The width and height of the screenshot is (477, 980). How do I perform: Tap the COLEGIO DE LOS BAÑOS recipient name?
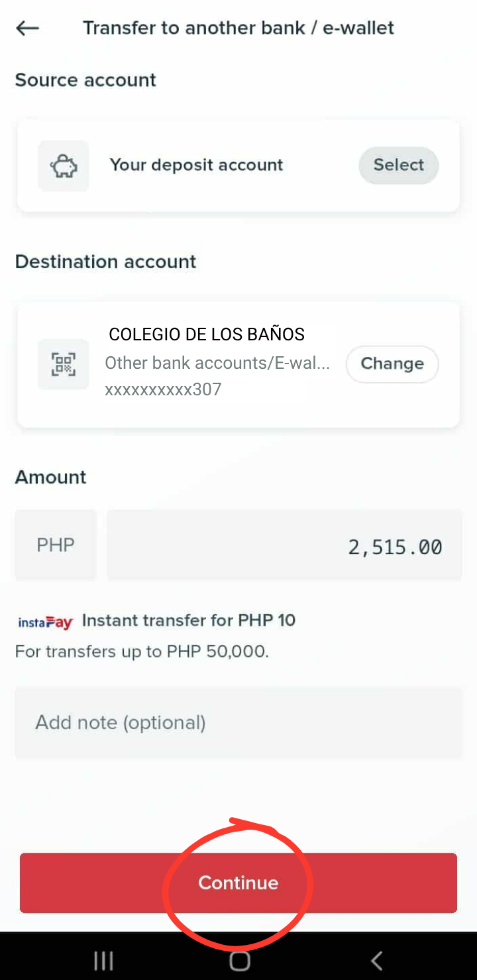tap(207, 334)
